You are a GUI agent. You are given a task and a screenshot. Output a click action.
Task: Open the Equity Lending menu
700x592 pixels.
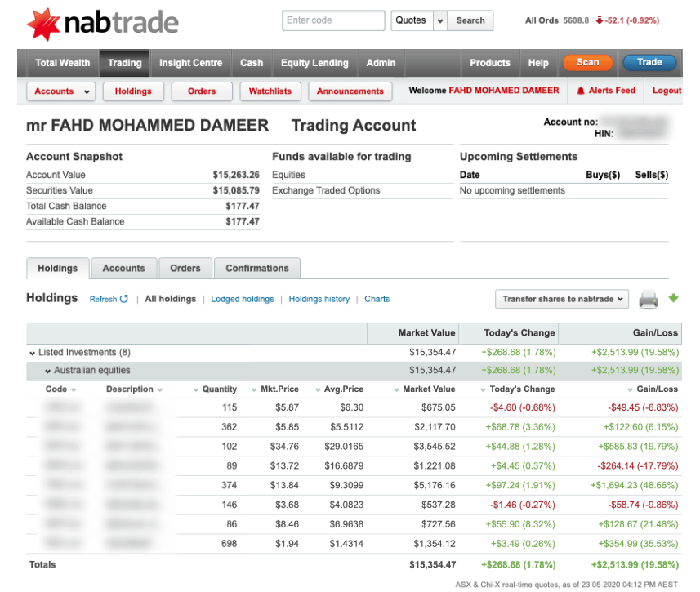pos(314,63)
